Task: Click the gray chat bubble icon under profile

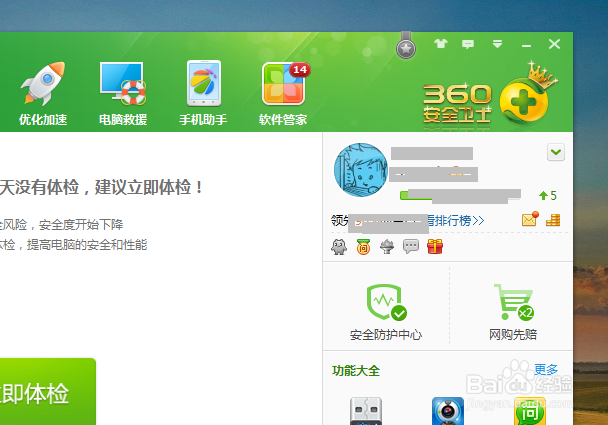Action: pyautogui.click(x=411, y=246)
